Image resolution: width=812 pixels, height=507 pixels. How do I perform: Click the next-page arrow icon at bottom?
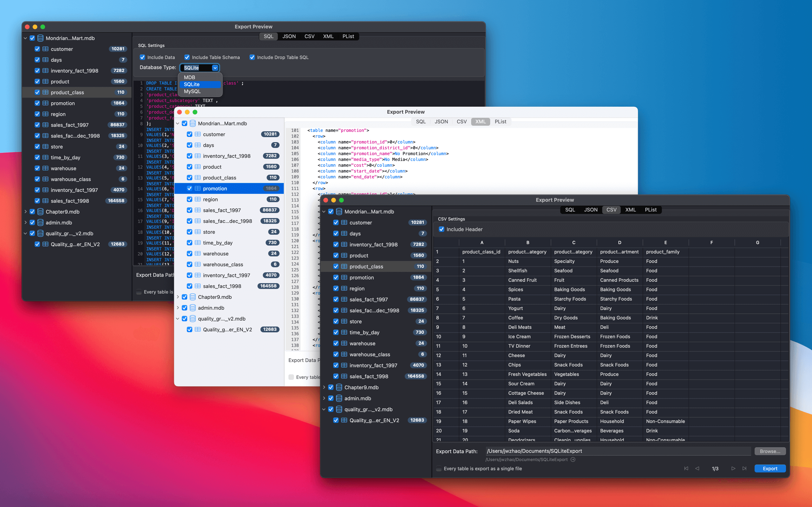[x=733, y=468]
